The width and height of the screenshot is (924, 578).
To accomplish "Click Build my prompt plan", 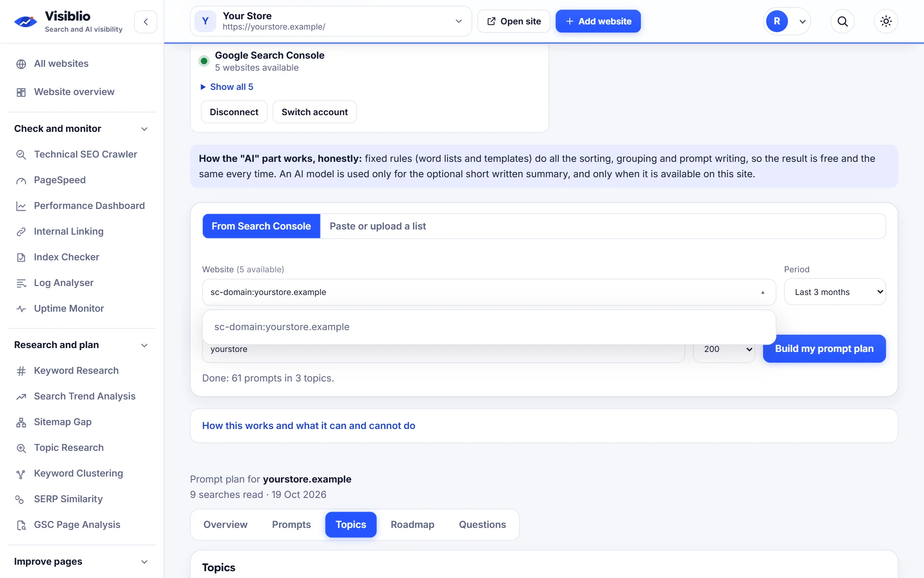I will (824, 349).
